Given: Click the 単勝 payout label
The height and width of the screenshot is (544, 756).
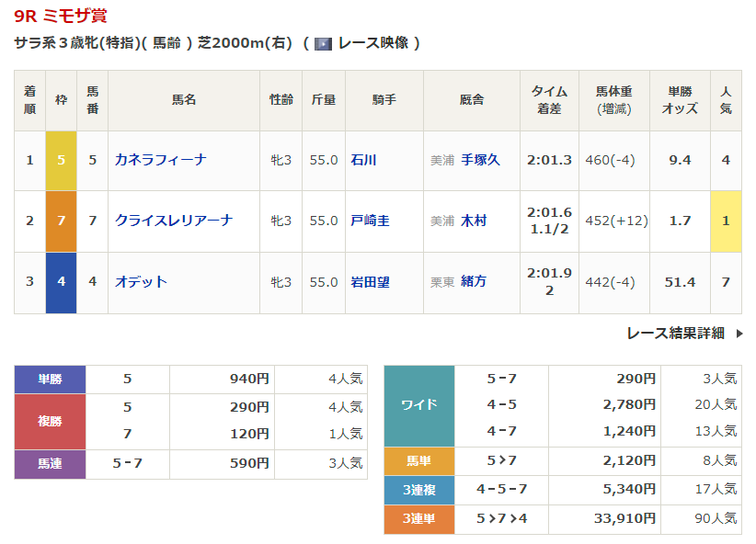Looking at the screenshot, I should point(50,379).
